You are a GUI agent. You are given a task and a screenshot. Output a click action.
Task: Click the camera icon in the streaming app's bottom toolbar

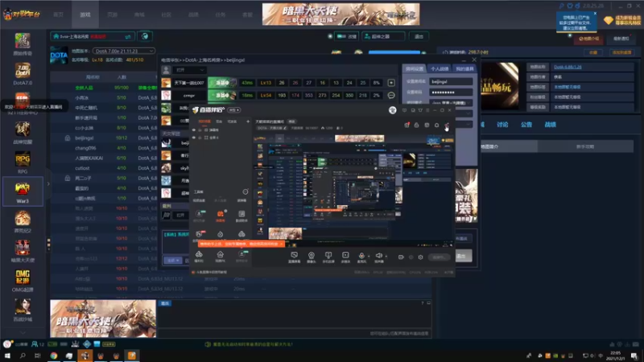[x=312, y=256]
